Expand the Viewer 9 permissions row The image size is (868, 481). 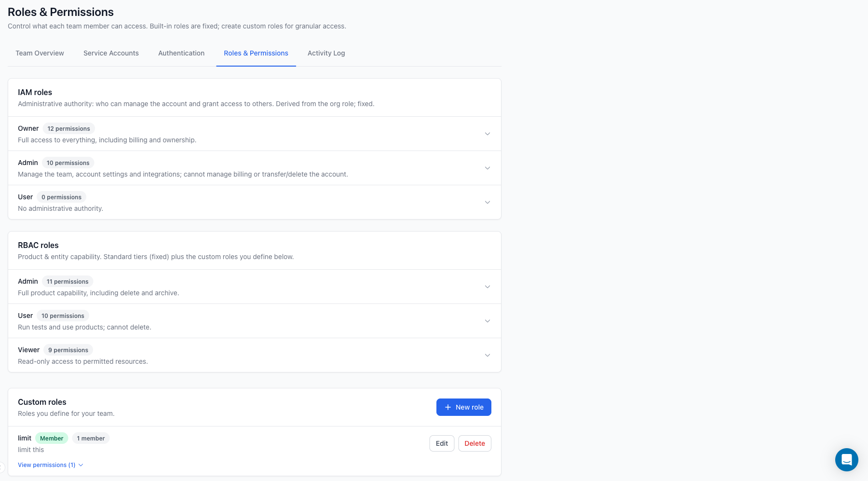point(255,355)
